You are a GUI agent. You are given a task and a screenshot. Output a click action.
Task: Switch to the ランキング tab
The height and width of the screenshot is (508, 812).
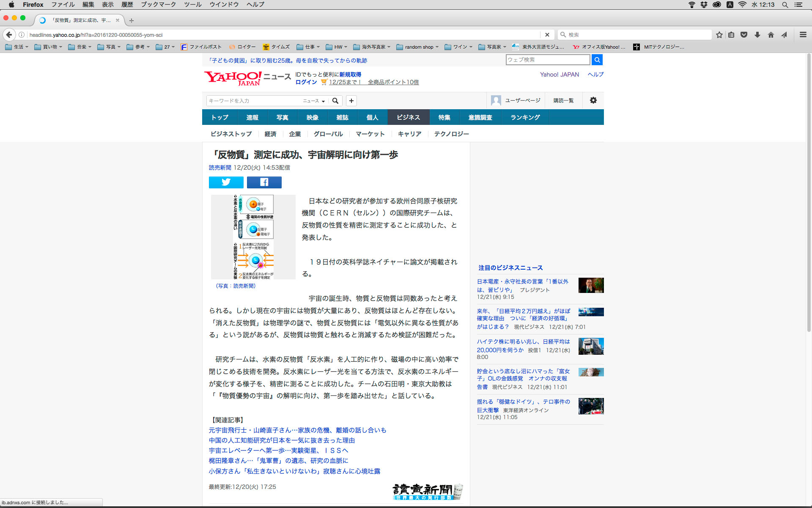click(x=525, y=117)
